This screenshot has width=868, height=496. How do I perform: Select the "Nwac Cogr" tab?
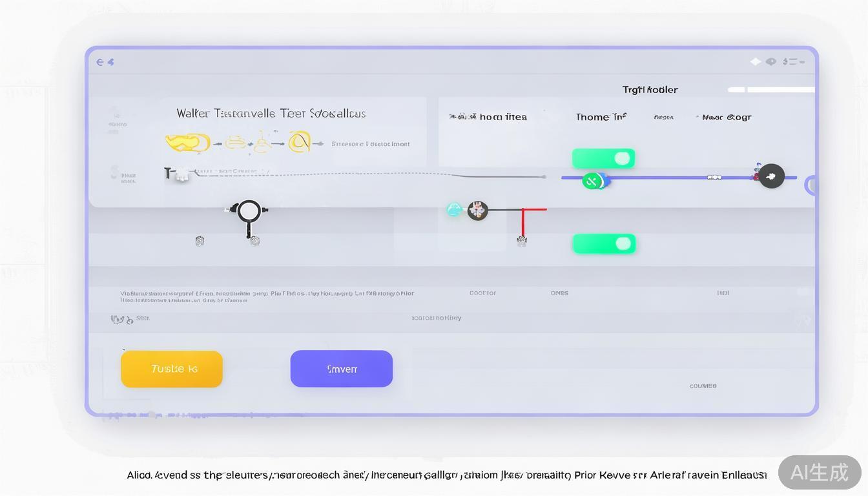[x=726, y=118]
